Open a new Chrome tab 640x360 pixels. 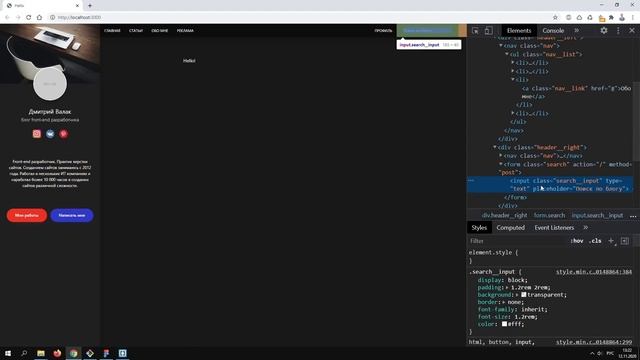[90, 6]
